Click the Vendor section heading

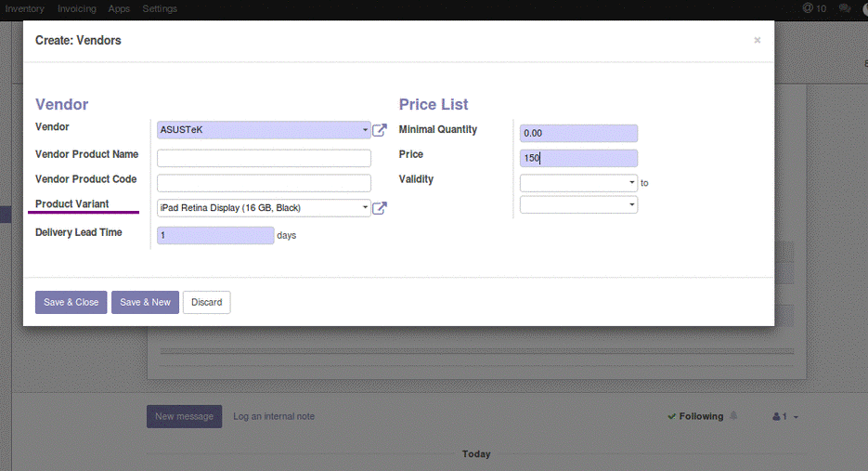[x=62, y=104]
